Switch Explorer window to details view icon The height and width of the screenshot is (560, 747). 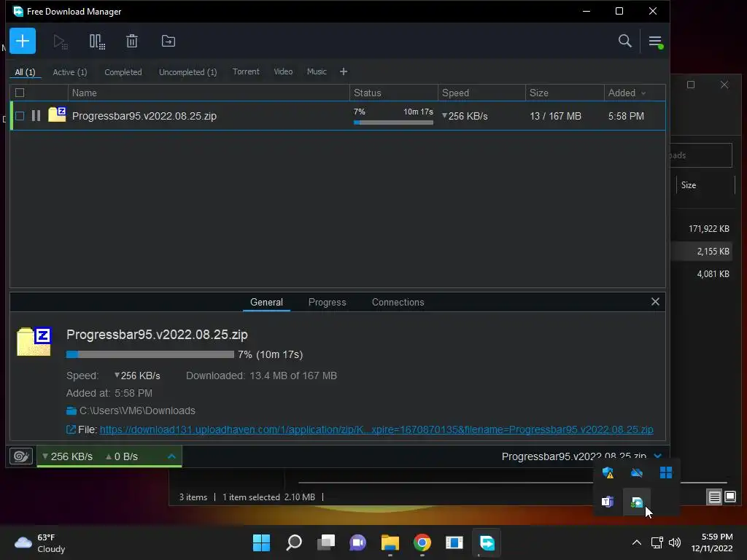pos(714,497)
